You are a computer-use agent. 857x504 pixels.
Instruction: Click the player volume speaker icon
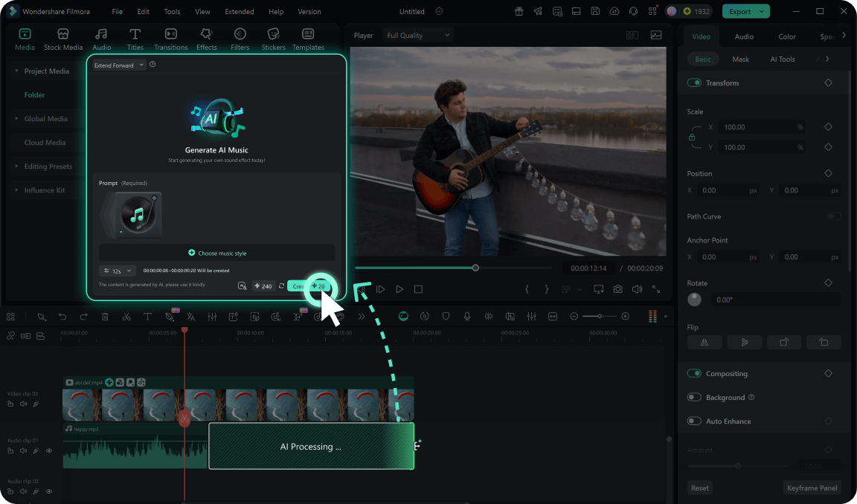(x=637, y=289)
